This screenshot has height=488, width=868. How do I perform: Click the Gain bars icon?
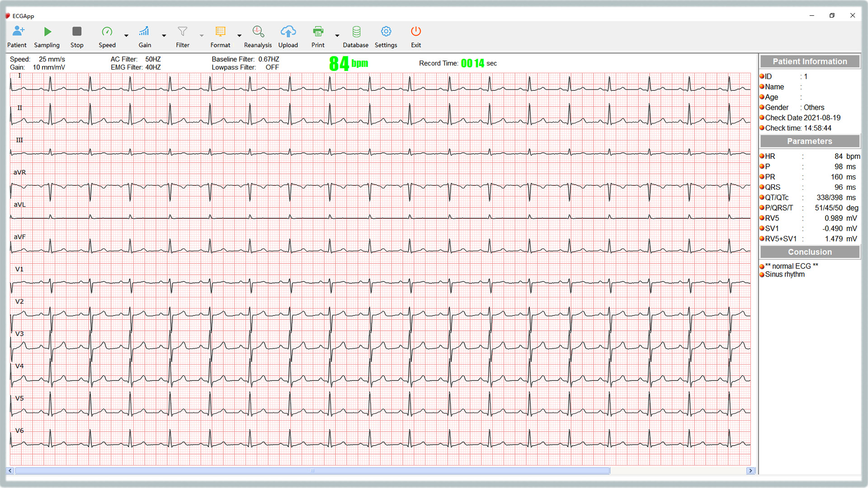(x=144, y=31)
